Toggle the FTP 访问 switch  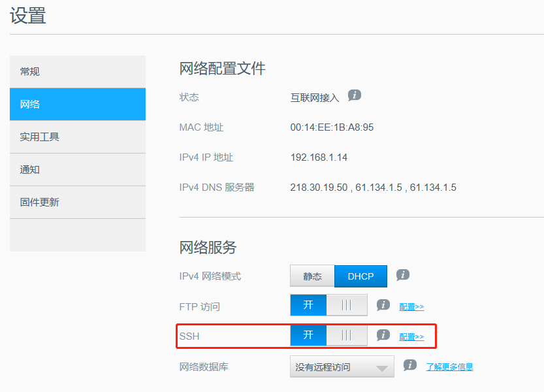328,306
